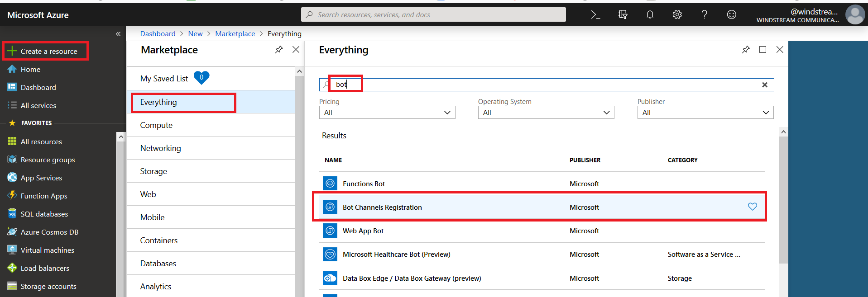The height and width of the screenshot is (297, 868).
Task: Select the Databases category
Action: tap(211, 264)
